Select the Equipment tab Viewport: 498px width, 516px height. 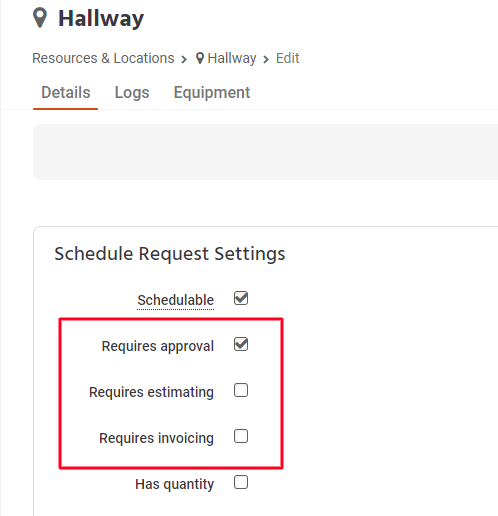(212, 92)
